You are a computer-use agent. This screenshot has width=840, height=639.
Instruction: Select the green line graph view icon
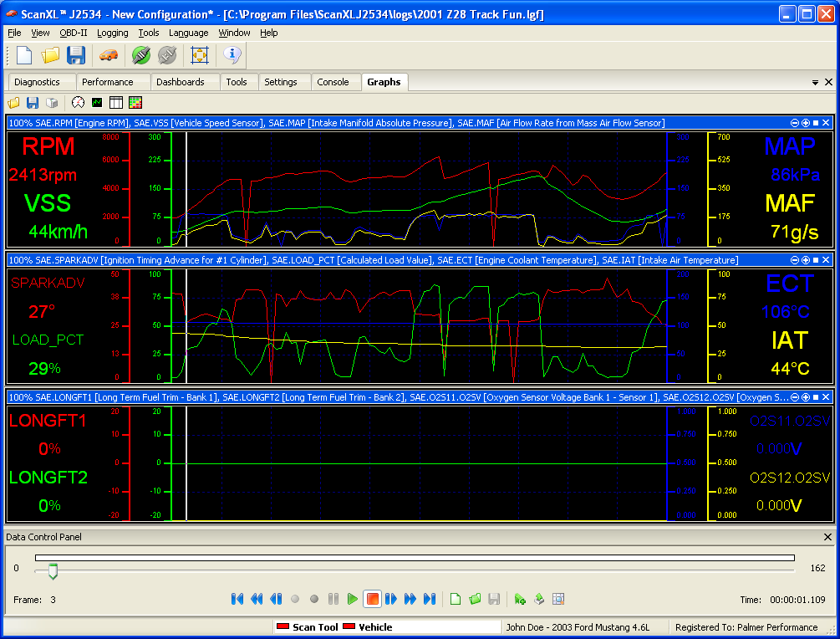(97, 103)
